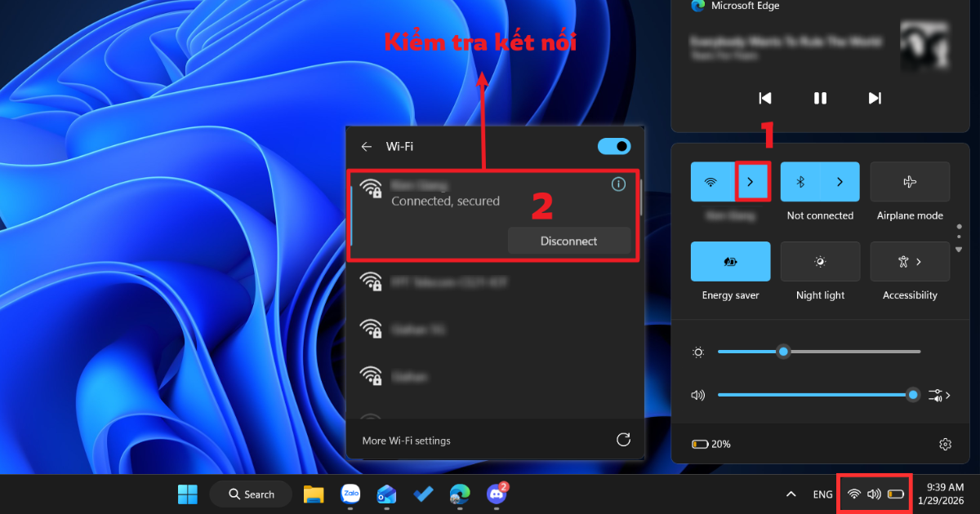Adjust the brightness slider handle
980x514 pixels.
coord(783,352)
